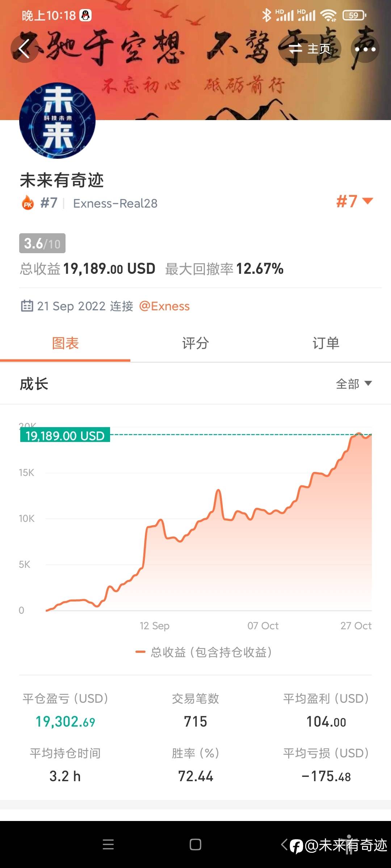Expand the orange #7 account dropdown

pos(354,201)
